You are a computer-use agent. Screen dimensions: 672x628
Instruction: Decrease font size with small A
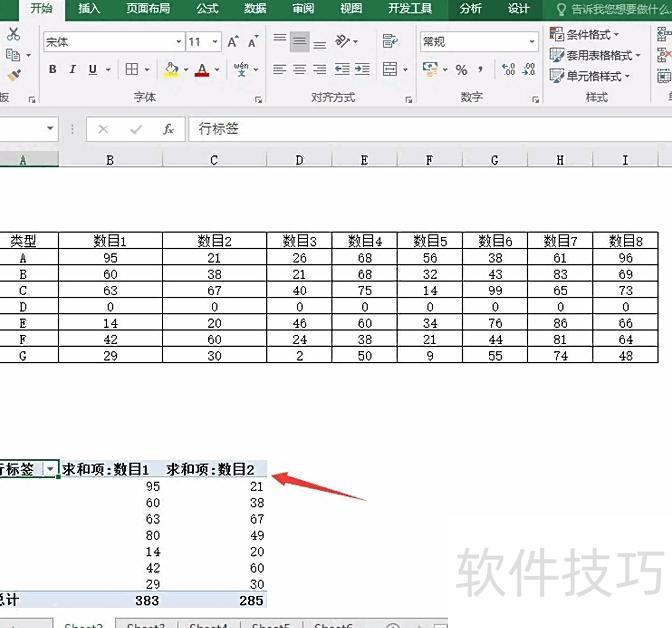(x=253, y=42)
